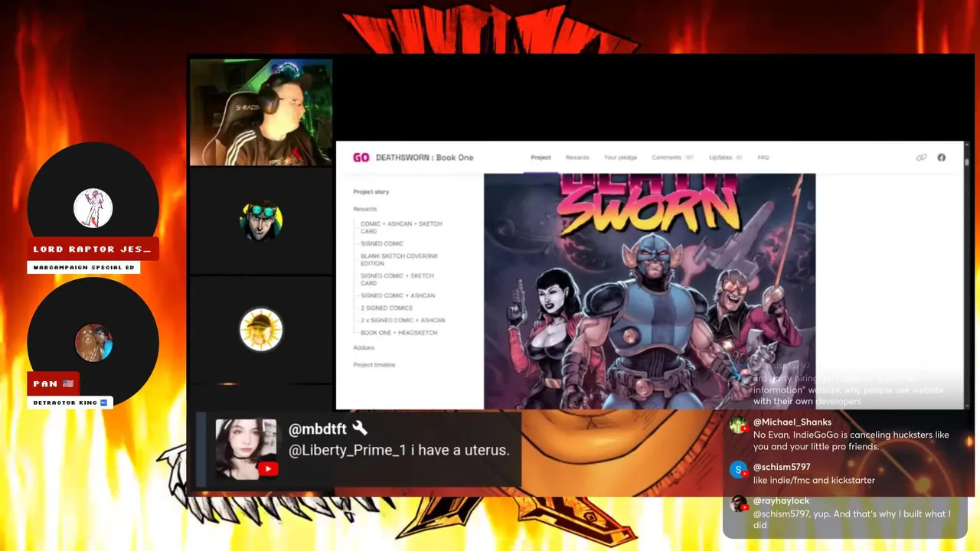Open BLANK SKETCH COVER/INK EDITION reward
This screenshot has width=980, height=551.
399,259
